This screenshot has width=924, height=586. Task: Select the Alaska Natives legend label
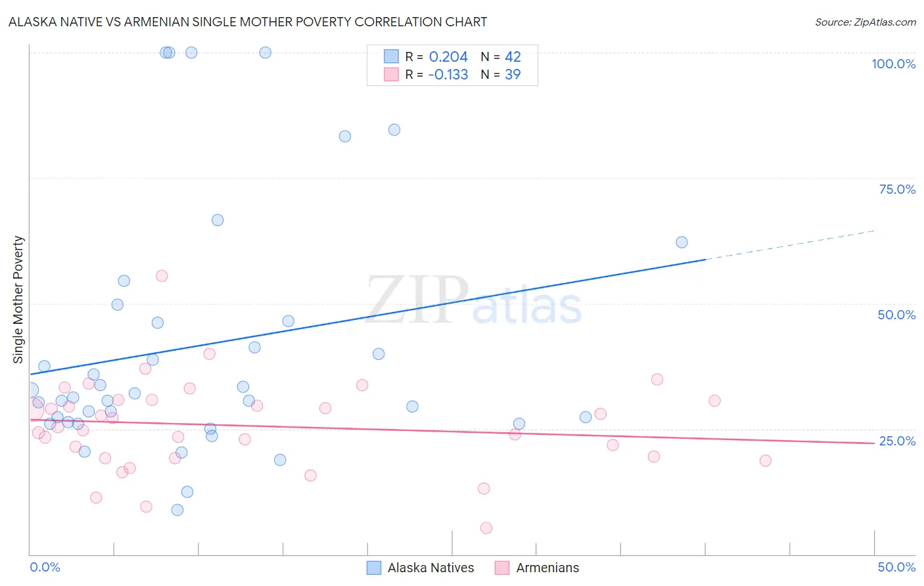coord(430,568)
